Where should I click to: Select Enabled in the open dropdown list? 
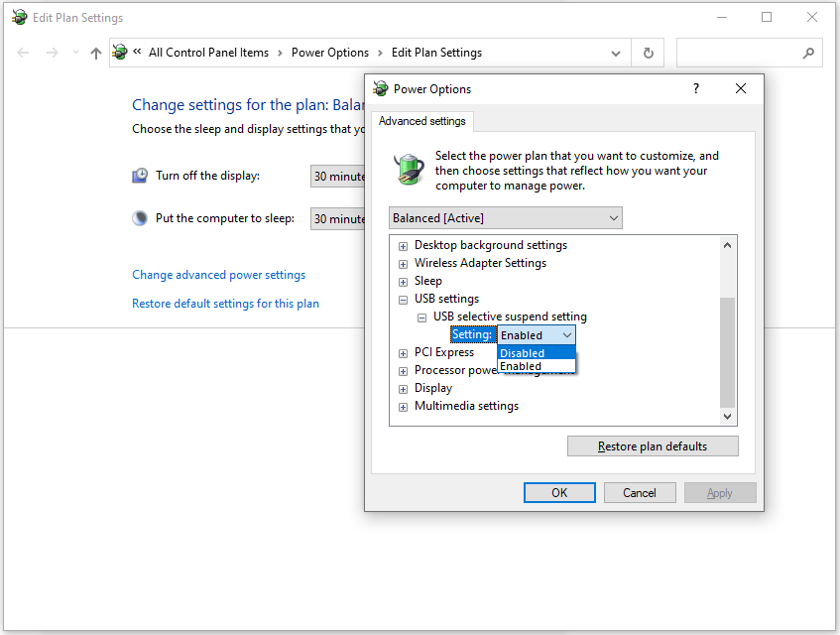click(x=523, y=365)
